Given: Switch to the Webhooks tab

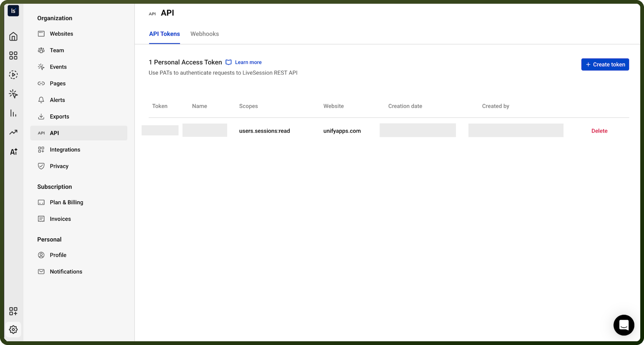Looking at the screenshot, I should [x=205, y=34].
